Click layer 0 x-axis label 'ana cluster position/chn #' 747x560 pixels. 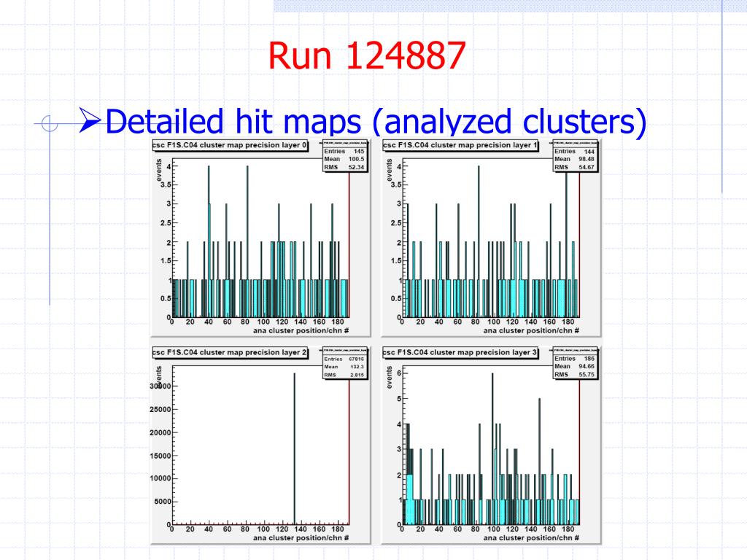pyautogui.click(x=301, y=330)
